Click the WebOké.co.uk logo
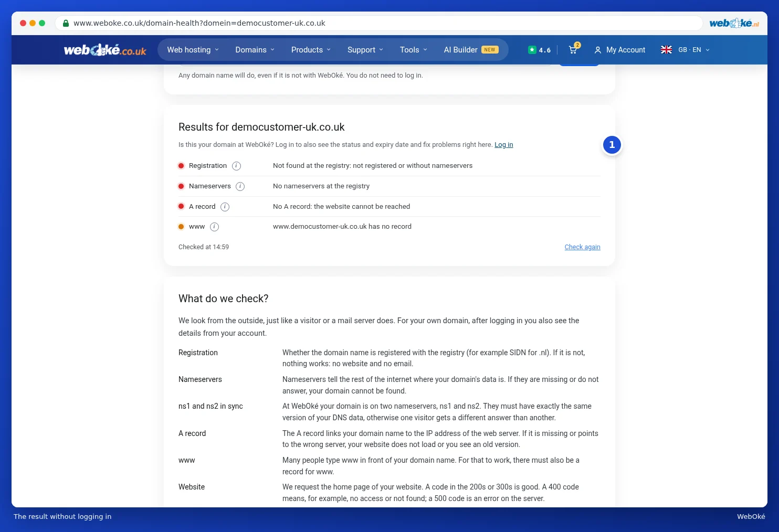779x532 pixels. 105,50
